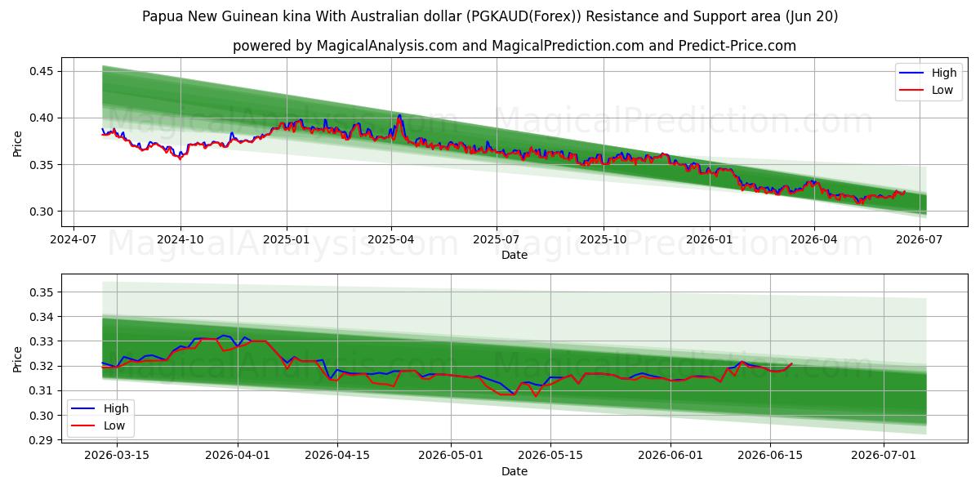The width and height of the screenshot is (980, 490).
Task: Click the chart title mentioning PGKAUD(Forex)
Action: pyautogui.click(x=490, y=16)
